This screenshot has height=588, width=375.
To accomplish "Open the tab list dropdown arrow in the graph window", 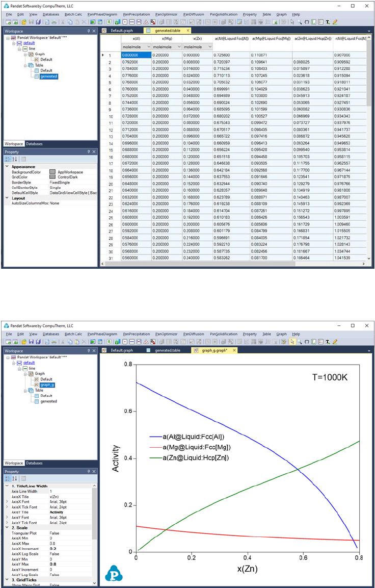I will (369, 351).
